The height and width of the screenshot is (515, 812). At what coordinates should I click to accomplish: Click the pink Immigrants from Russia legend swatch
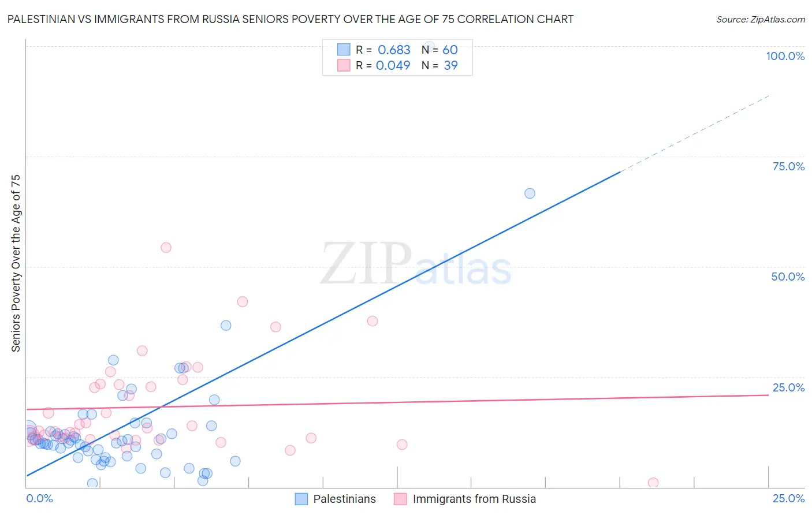coord(400,499)
